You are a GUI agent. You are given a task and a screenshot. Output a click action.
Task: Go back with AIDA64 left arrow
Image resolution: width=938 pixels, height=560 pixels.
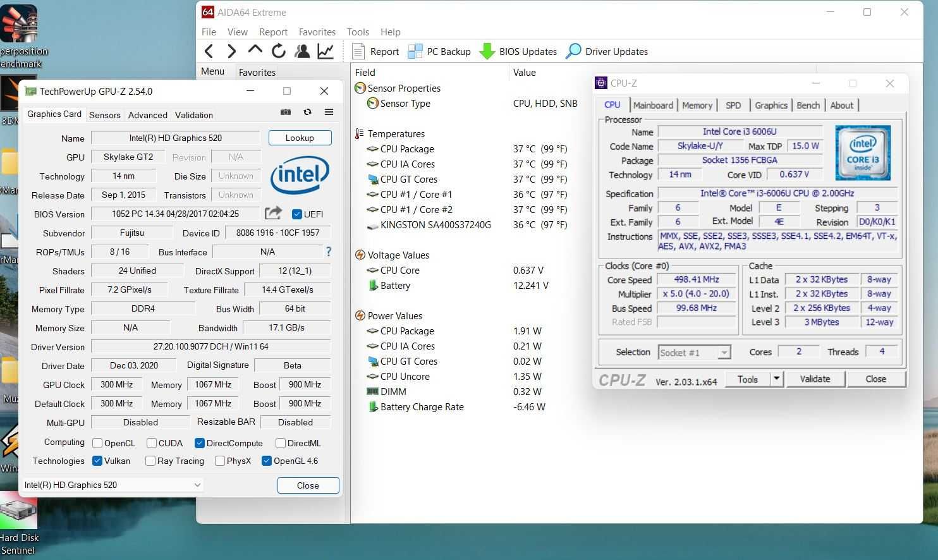click(x=209, y=51)
